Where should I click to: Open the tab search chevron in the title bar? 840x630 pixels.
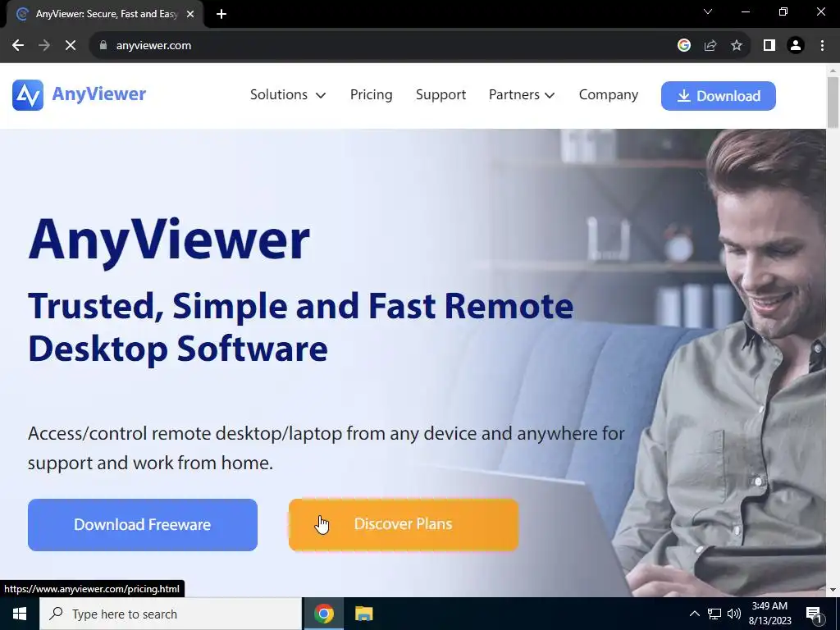[x=708, y=11]
